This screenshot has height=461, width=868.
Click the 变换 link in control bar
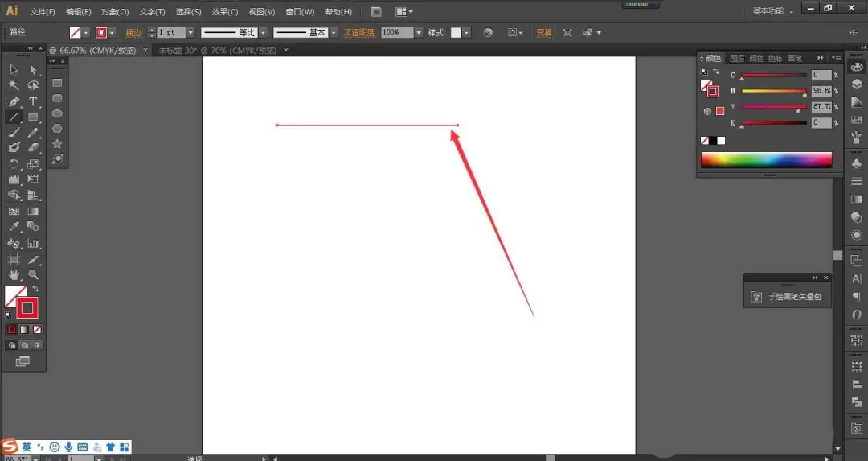pos(543,33)
